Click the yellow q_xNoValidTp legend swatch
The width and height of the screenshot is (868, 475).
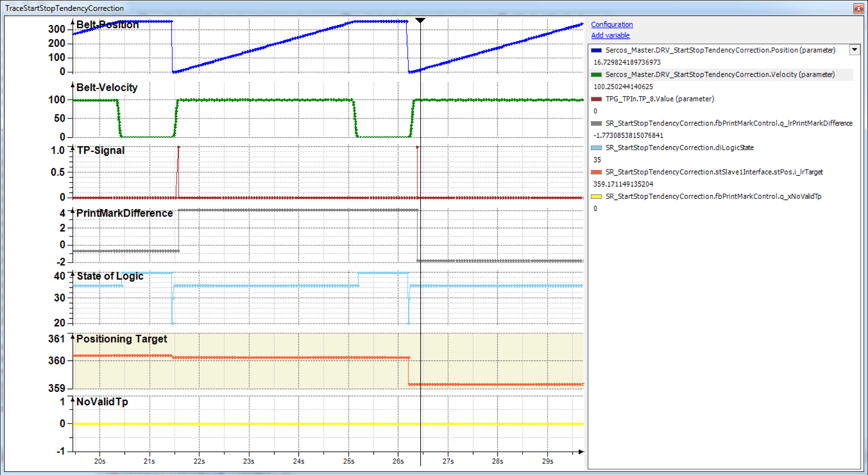click(596, 196)
